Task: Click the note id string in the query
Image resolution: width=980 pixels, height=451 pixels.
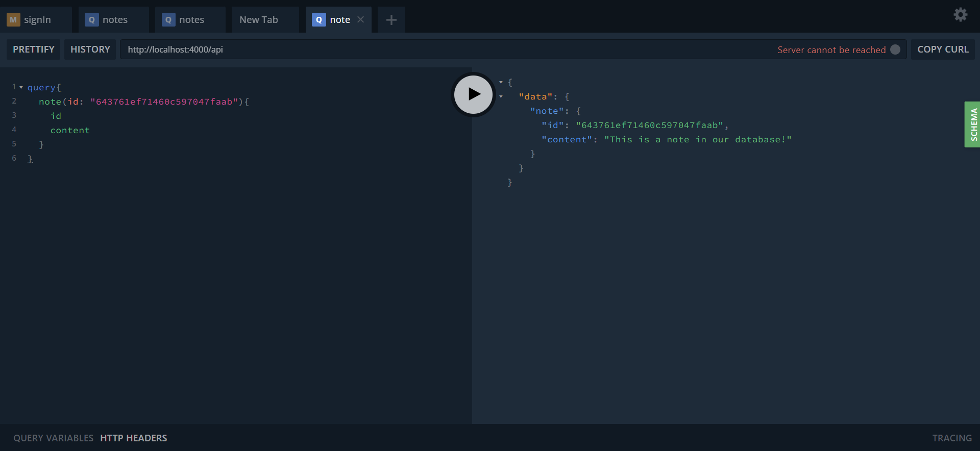Action: (x=164, y=102)
